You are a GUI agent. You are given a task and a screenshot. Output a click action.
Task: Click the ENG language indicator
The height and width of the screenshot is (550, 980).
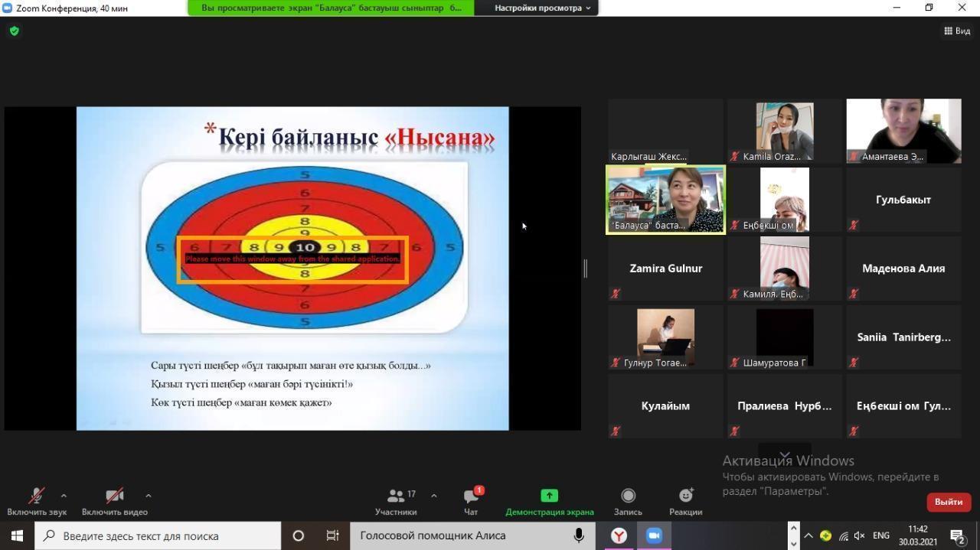tap(880, 535)
